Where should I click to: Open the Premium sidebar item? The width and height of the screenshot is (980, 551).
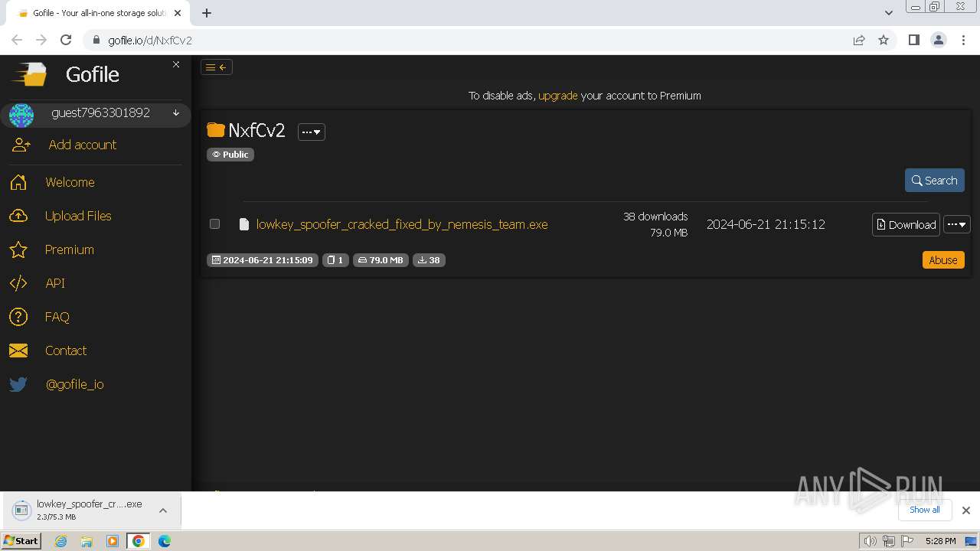[x=70, y=249]
